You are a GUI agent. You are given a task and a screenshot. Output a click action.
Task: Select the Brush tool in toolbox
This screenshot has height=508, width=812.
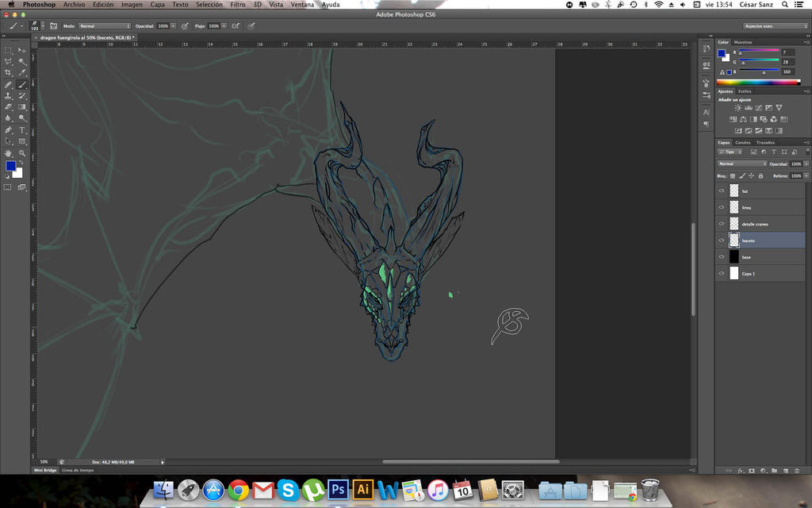tap(21, 84)
